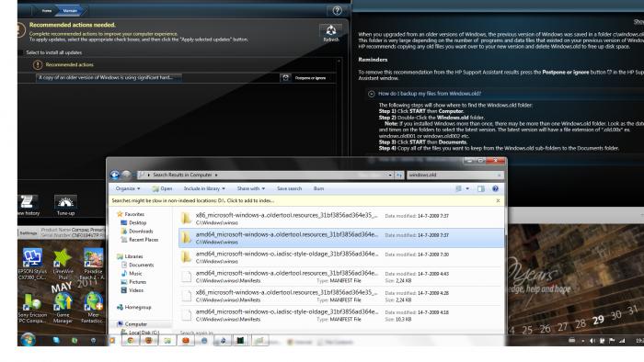The width and height of the screenshot is (644, 362).
Task: Open the address bar history dropdown arrow
Action: [x=390, y=175]
